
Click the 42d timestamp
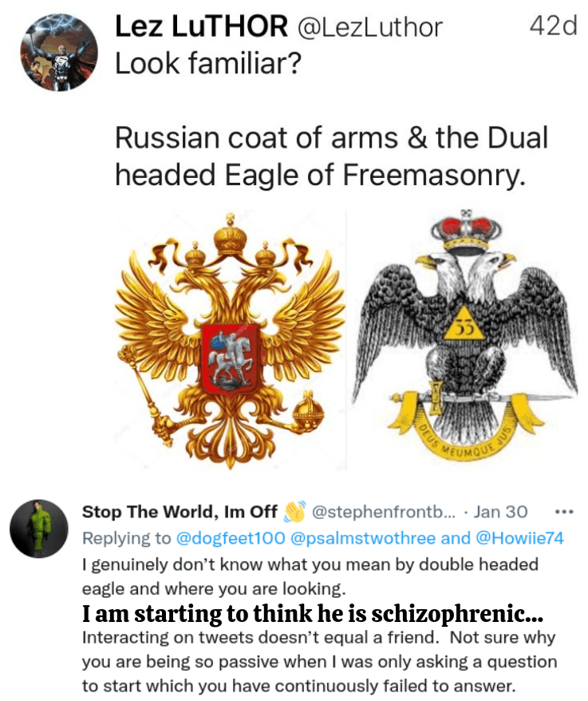click(x=553, y=27)
